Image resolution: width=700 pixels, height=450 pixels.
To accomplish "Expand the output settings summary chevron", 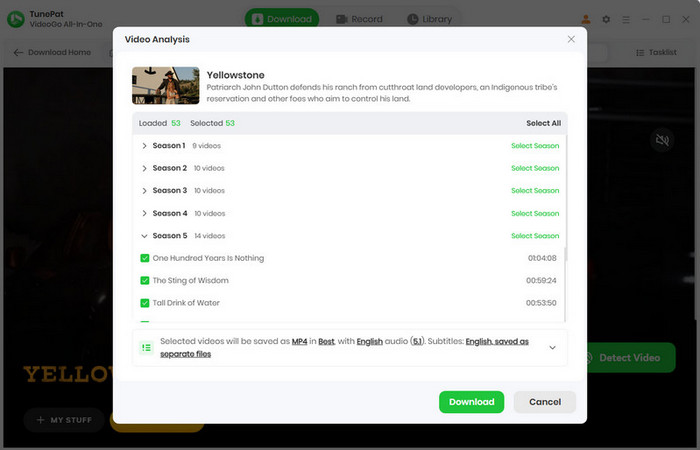I will (x=552, y=347).
